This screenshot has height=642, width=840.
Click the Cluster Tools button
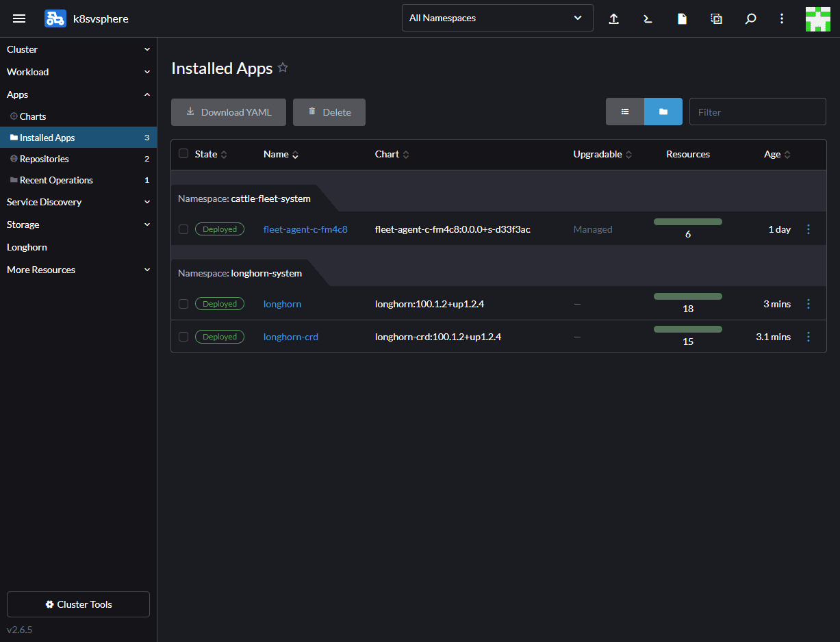(x=78, y=604)
